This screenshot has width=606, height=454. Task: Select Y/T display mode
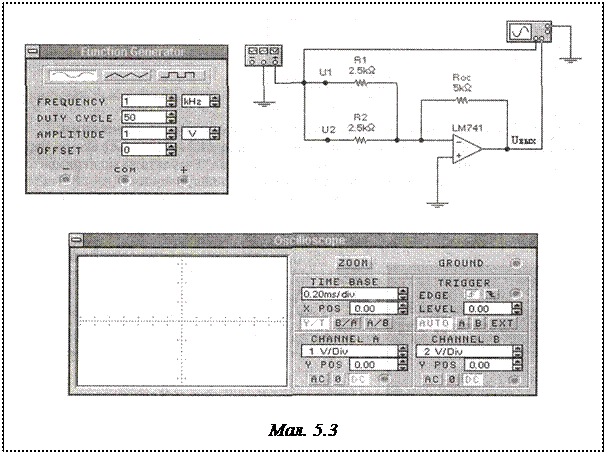tap(315, 323)
